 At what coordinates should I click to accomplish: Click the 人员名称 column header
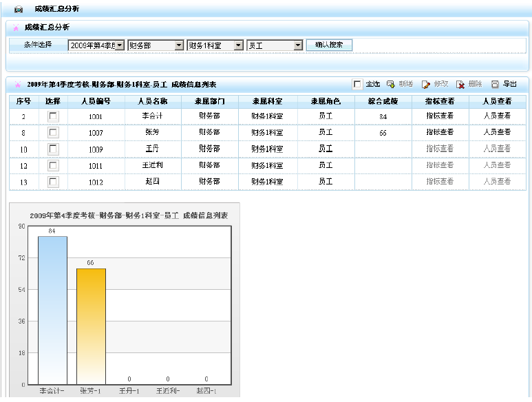(153, 101)
